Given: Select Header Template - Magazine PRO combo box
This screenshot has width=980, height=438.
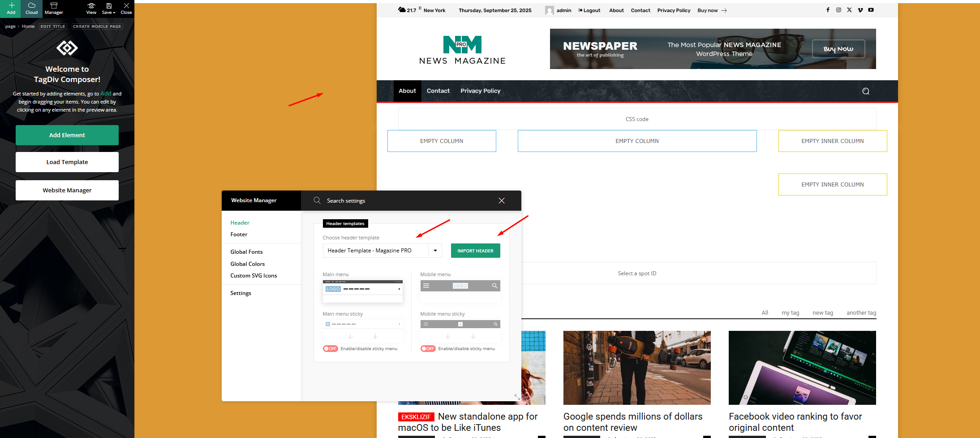Looking at the screenshot, I should pos(382,251).
